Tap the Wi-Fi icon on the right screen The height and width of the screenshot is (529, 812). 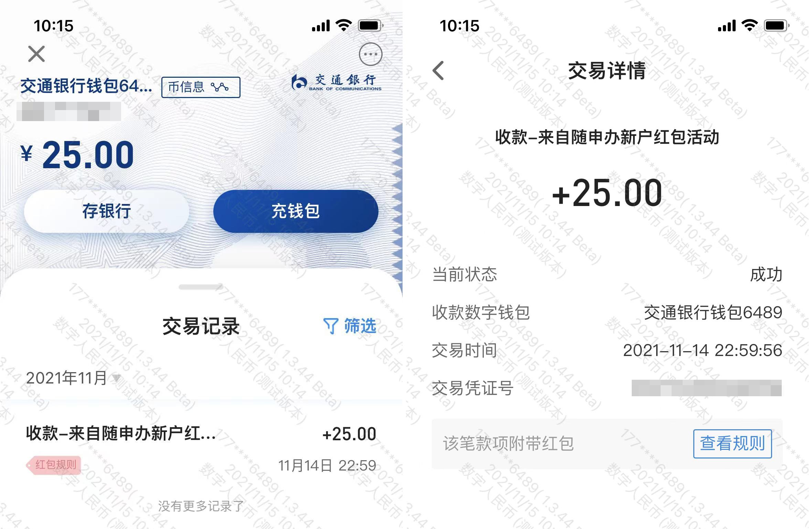pos(750,25)
